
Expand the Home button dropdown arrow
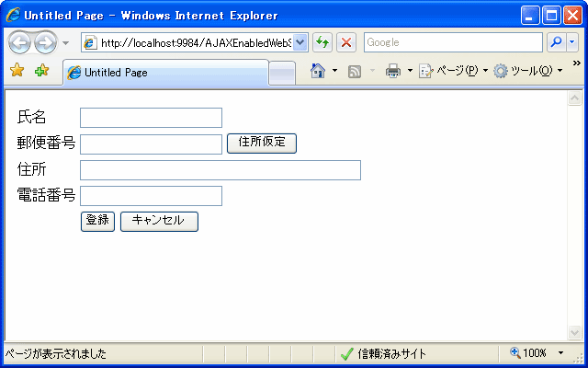(334, 71)
